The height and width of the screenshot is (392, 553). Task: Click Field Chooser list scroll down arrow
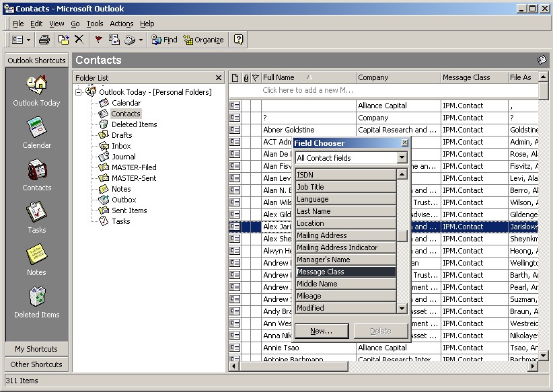402,309
